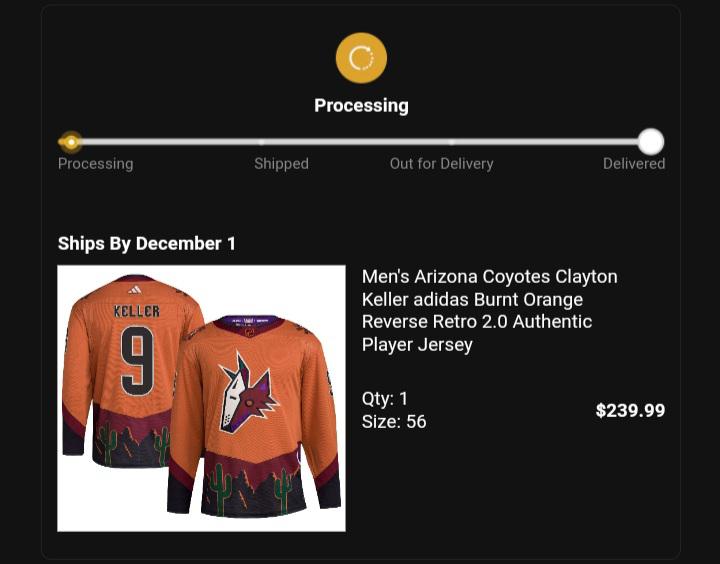Click the adidas logo on jersey back
720x564 pixels.
135,290
